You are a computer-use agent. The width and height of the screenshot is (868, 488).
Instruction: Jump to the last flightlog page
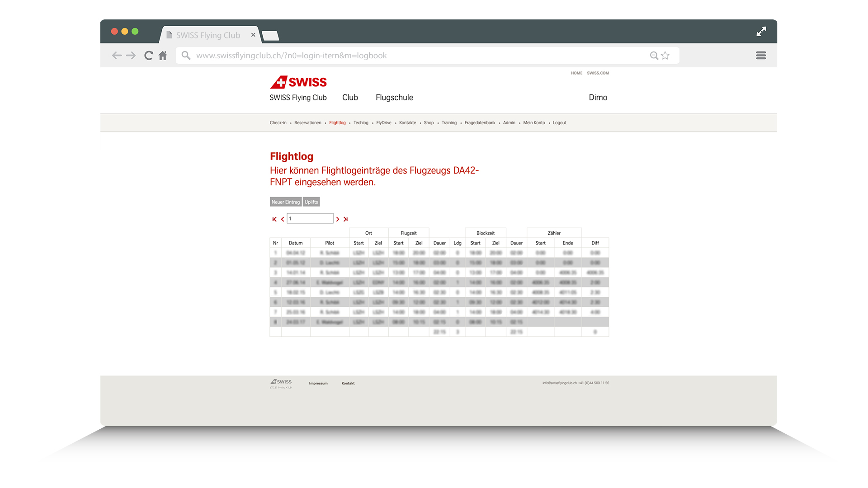click(x=346, y=219)
